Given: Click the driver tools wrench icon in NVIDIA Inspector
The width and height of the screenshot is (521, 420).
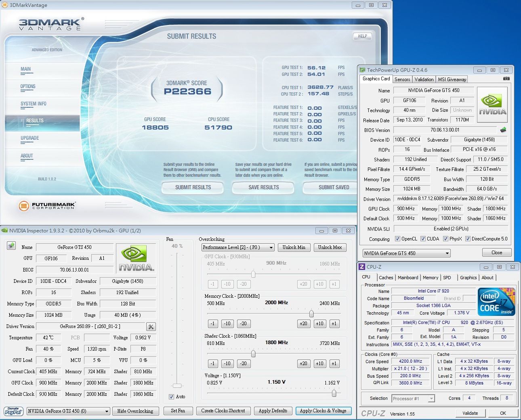Looking at the screenshot, I should [x=151, y=327].
